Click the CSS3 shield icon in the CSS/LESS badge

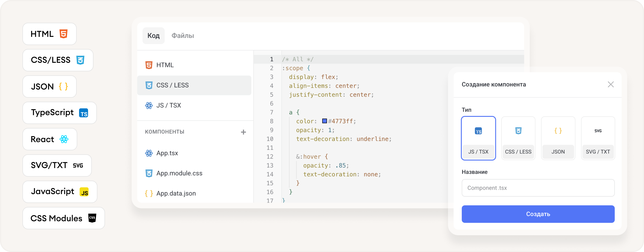click(x=80, y=60)
